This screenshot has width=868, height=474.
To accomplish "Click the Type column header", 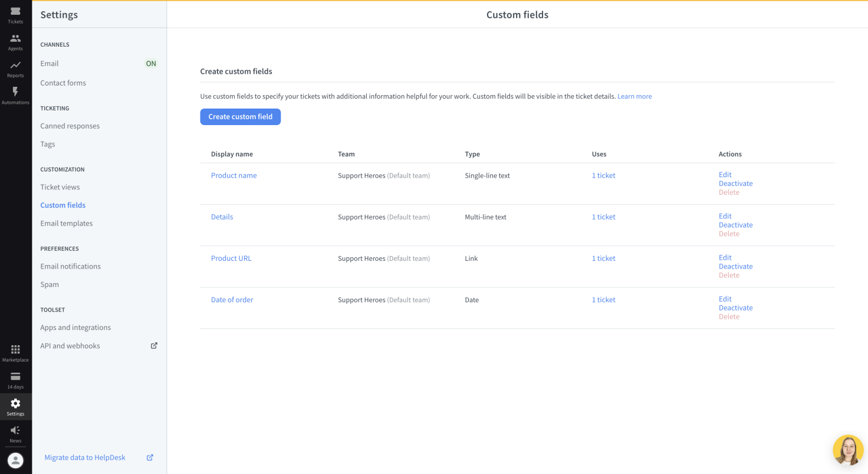I will tap(472, 154).
